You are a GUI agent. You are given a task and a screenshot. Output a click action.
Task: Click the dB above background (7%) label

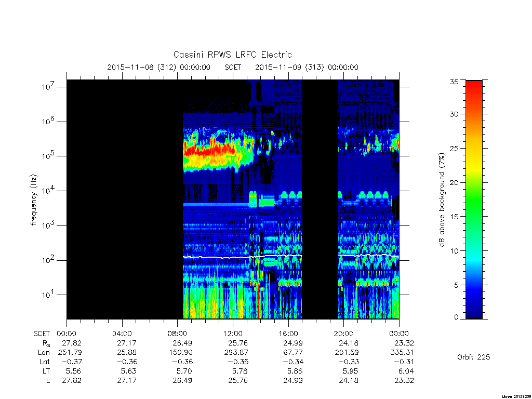click(x=442, y=199)
